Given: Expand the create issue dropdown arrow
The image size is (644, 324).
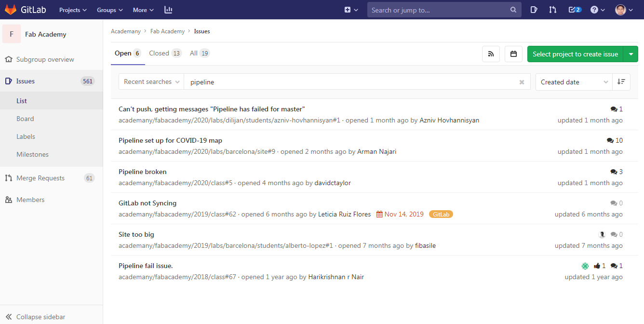Looking at the screenshot, I should pyautogui.click(x=631, y=54).
